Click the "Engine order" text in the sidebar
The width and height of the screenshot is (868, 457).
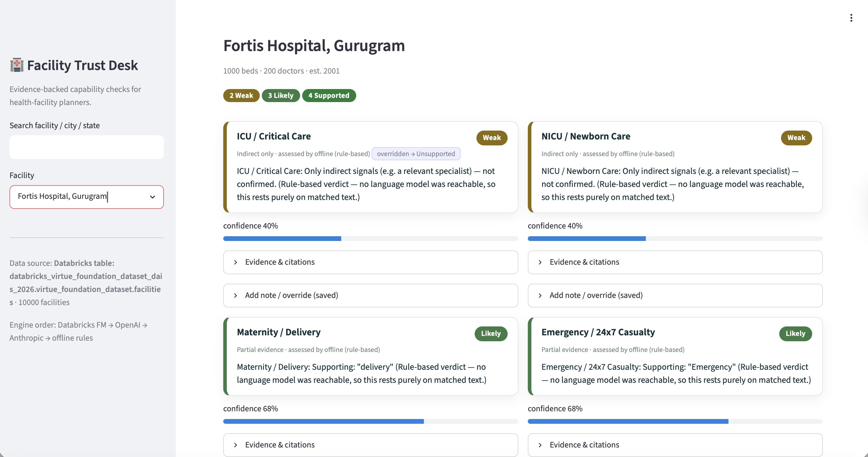click(78, 331)
